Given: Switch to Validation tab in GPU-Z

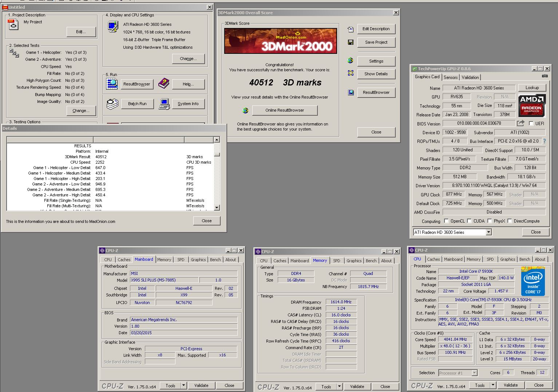Looking at the screenshot, I should click(470, 77).
